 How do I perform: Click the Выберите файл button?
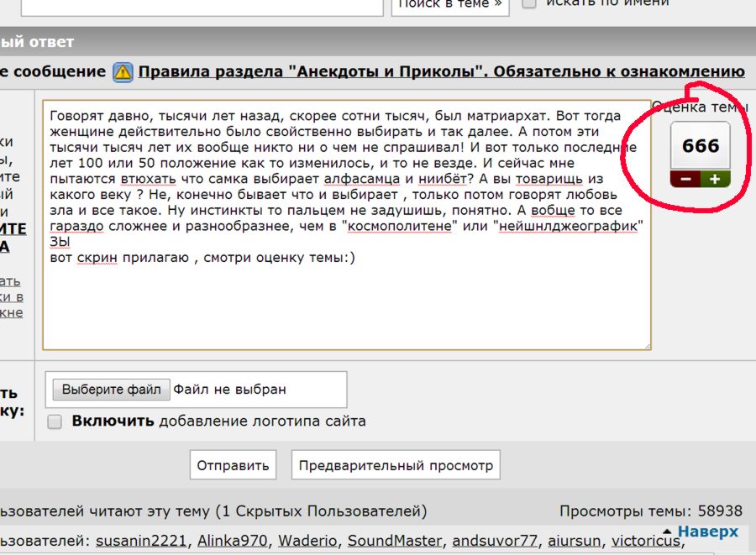coord(112,390)
